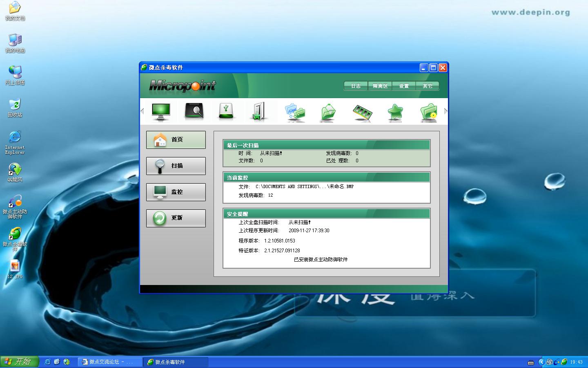
Task: Open Internet Explorer desktop icon
Action: (15, 142)
